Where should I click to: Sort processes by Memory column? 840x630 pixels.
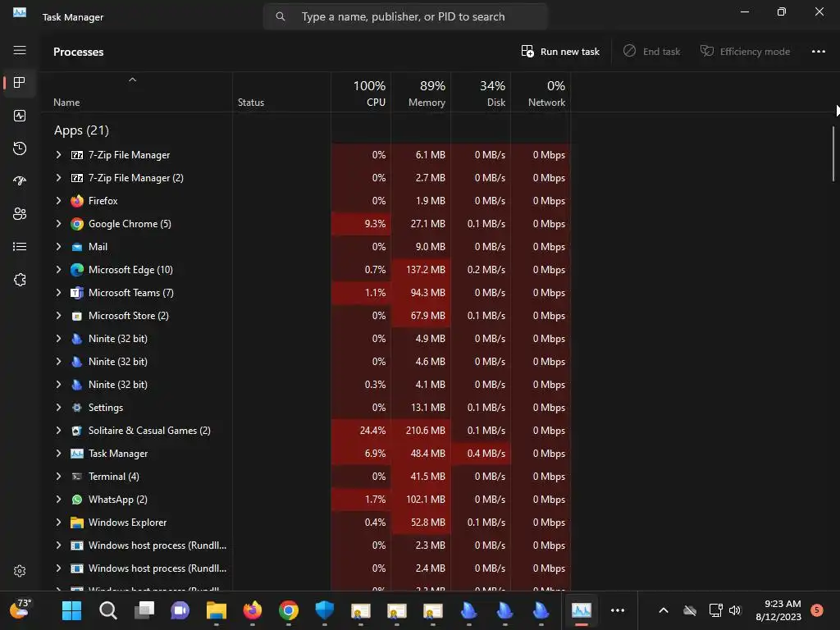click(421, 94)
